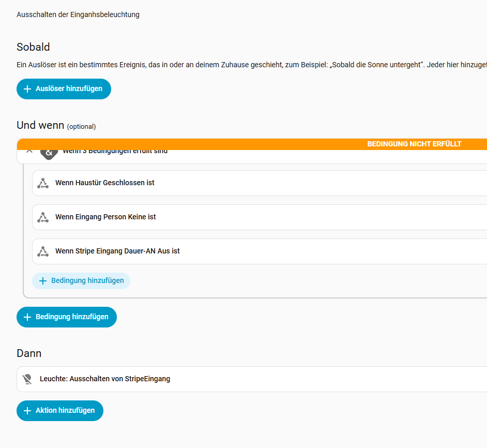Click the description text 'Ausschalten der Einganhsbeleuchtung'

click(x=78, y=15)
